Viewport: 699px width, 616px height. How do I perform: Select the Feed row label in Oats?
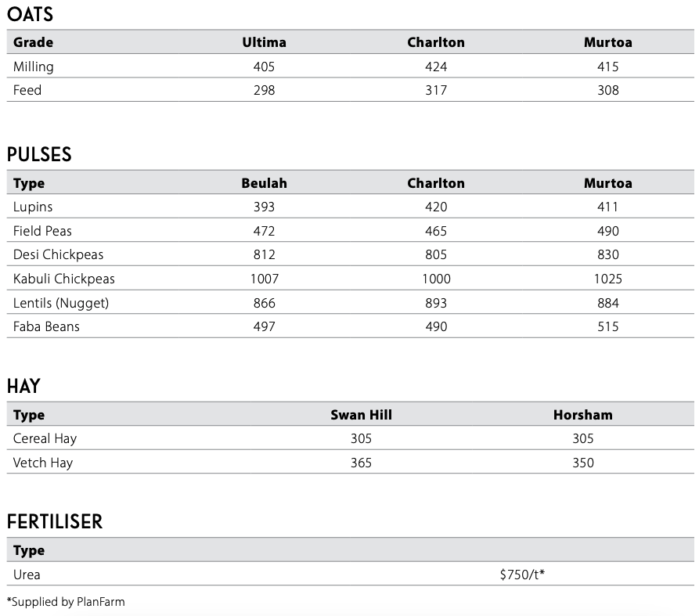[x=27, y=90]
